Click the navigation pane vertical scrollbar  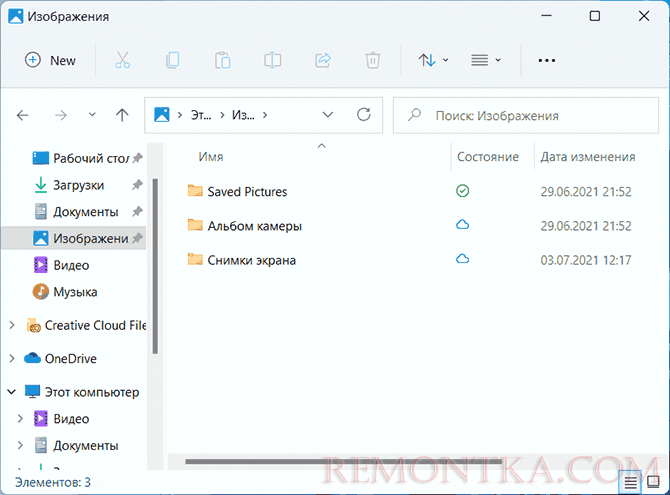point(155,266)
